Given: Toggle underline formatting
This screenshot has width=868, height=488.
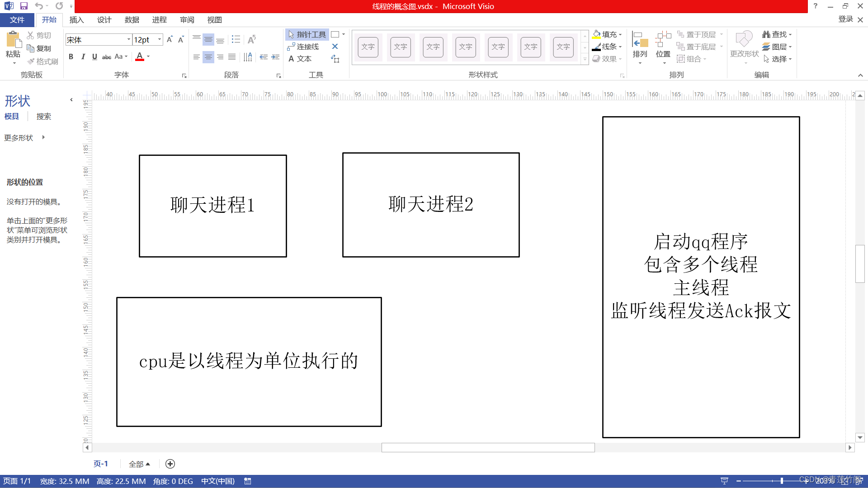Looking at the screenshot, I should tap(94, 56).
